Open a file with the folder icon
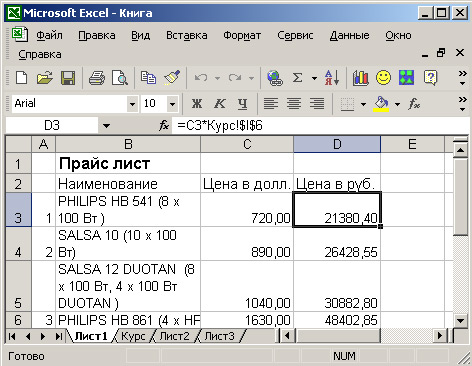 (x=45, y=78)
